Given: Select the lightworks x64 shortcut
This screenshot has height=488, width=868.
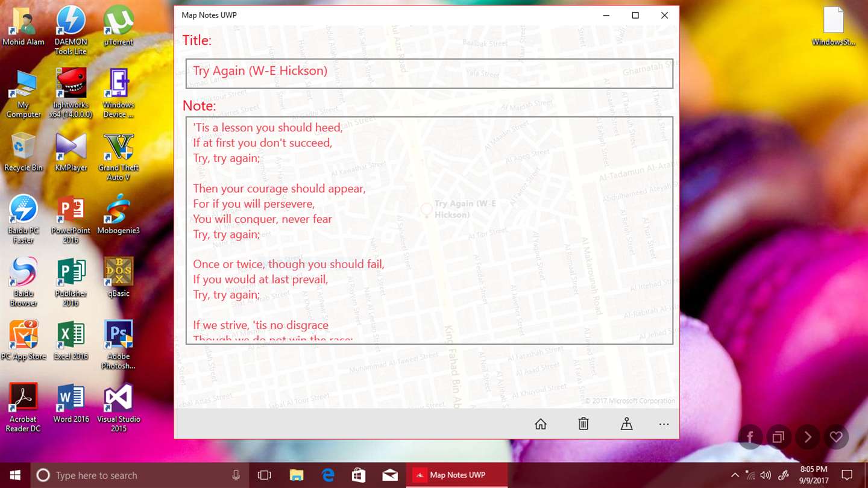Looking at the screenshot, I should coord(71,93).
